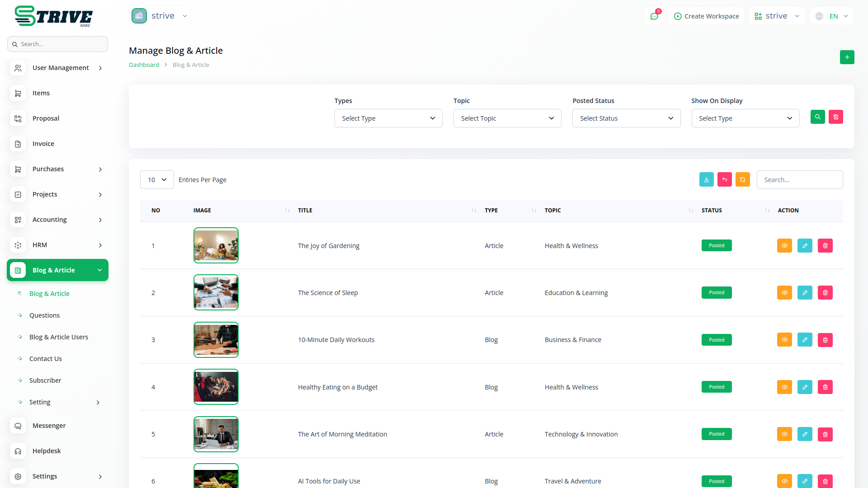The width and height of the screenshot is (868, 488).
Task: Open Questions in the sidebar submenu
Action: click(x=44, y=315)
